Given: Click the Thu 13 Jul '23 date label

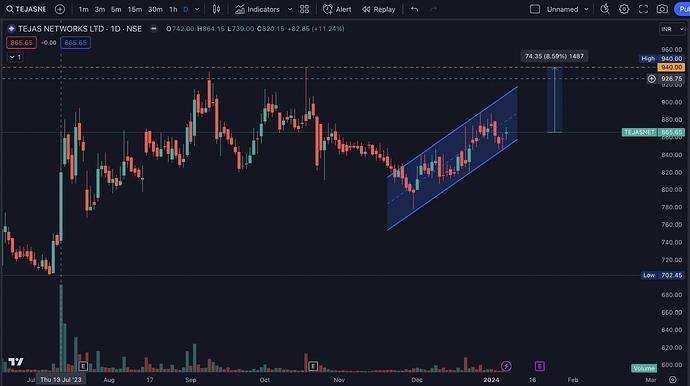Looking at the screenshot, I should pyautogui.click(x=61, y=379).
